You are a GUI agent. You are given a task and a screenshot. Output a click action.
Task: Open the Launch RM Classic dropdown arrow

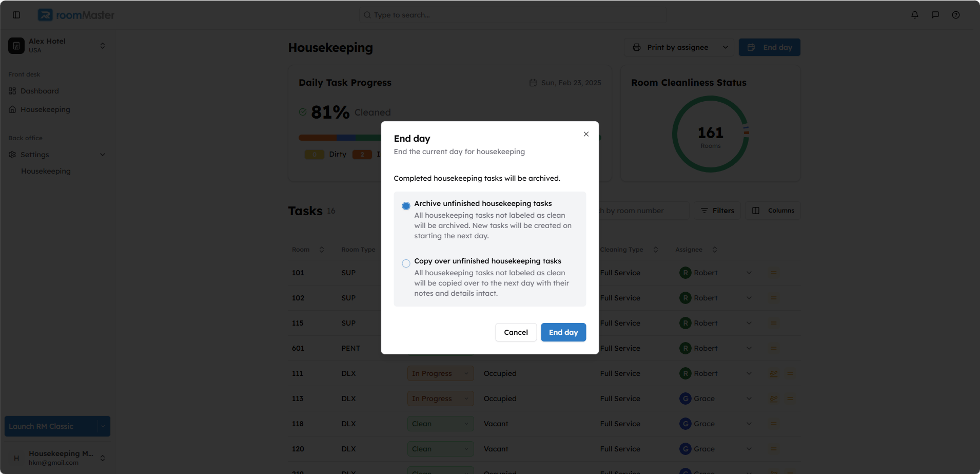pos(103,426)
